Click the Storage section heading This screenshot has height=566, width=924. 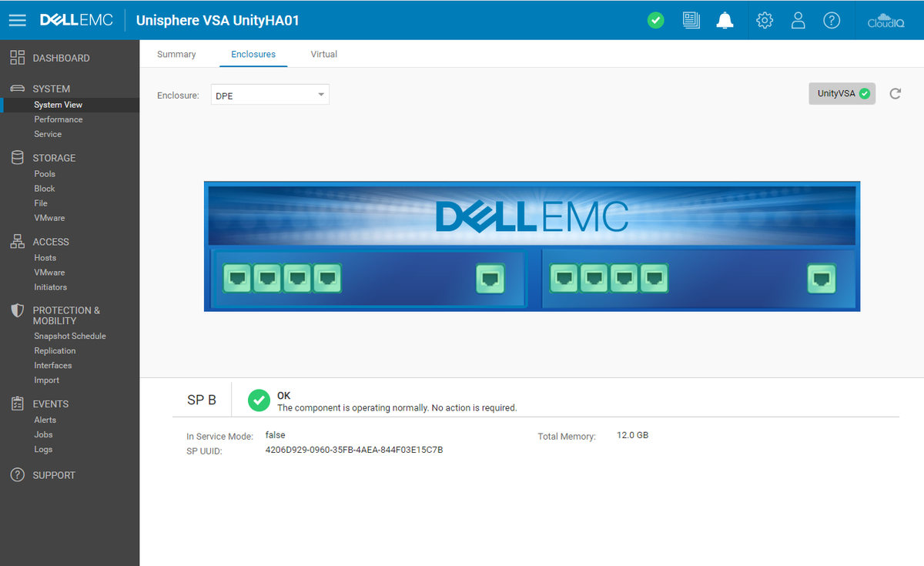click(x=54, y=158)
